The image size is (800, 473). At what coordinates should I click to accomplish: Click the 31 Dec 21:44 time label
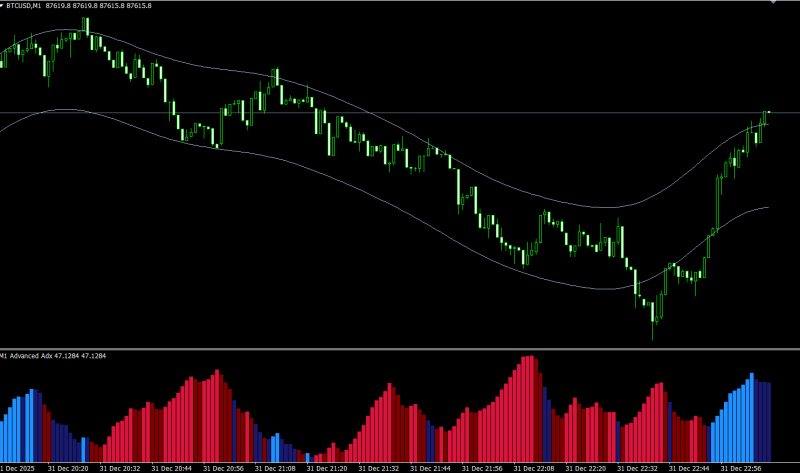[430, 468]
